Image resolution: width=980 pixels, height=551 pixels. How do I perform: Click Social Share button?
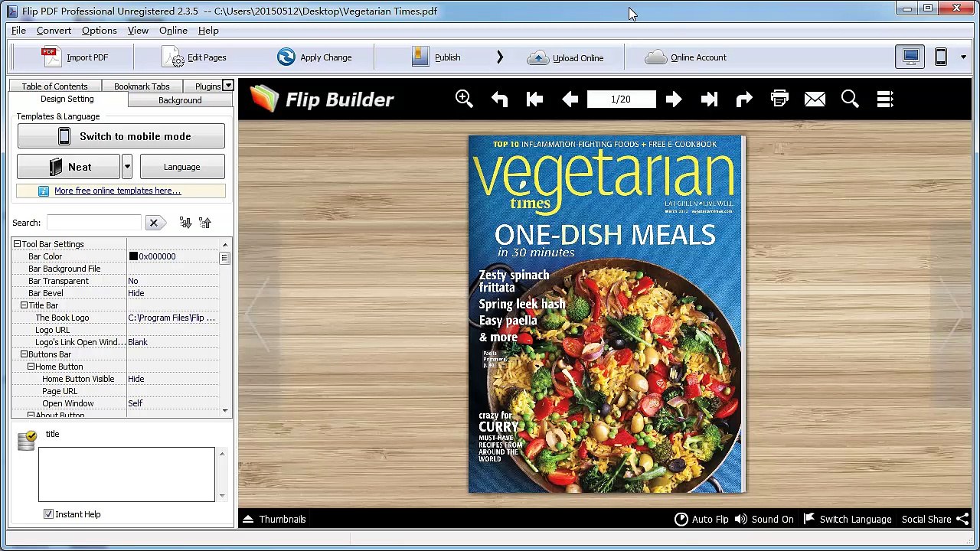click(935, 519)
